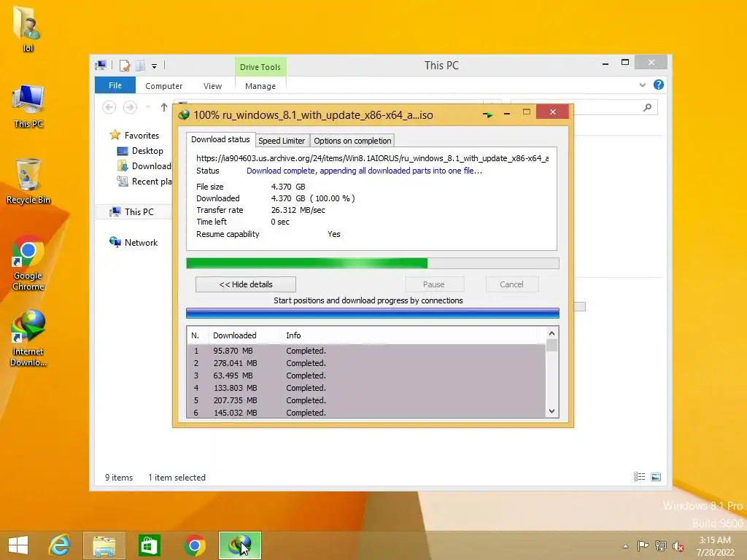
Task: Switch to the Options on completion tab
Action: click(352, 141)
